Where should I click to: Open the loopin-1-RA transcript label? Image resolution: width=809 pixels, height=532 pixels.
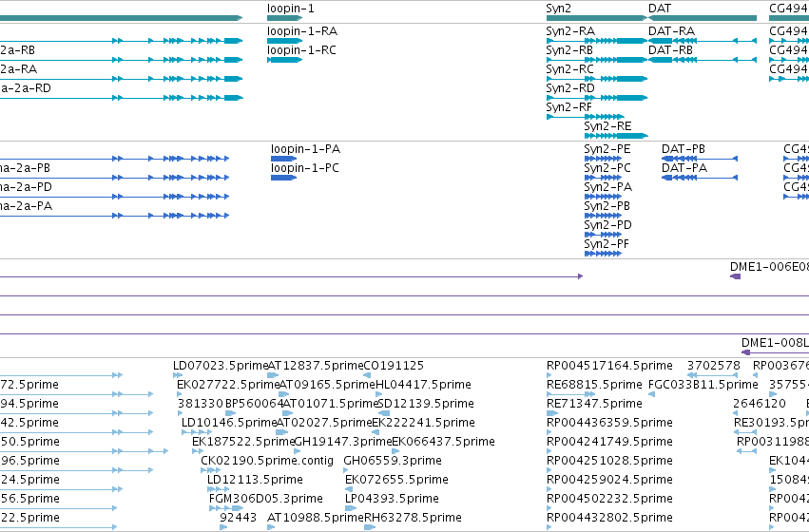pyautogui.click(x=302, y=31)
